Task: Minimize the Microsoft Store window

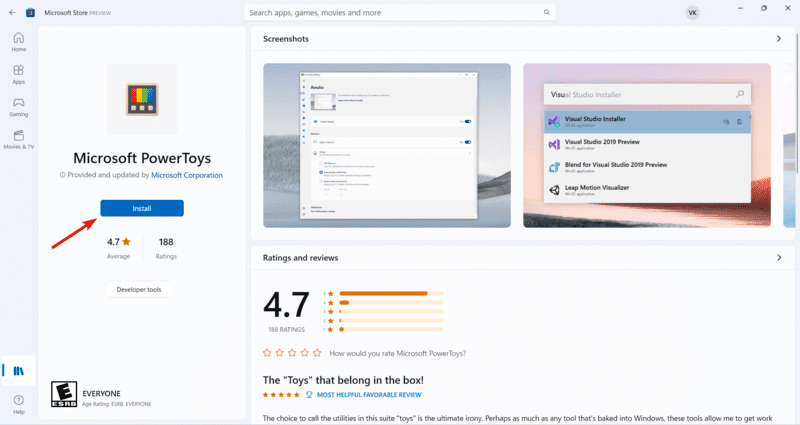Action: 740,8
